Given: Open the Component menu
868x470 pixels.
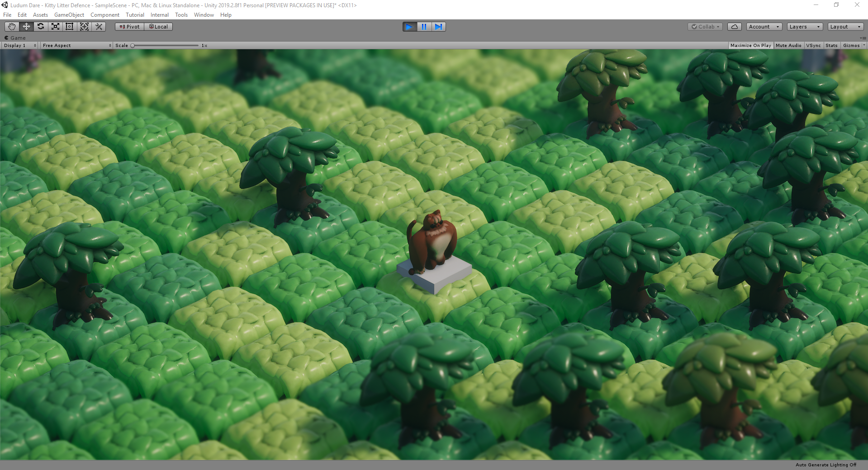Looking at the screenshot, I should click(105, 15).
